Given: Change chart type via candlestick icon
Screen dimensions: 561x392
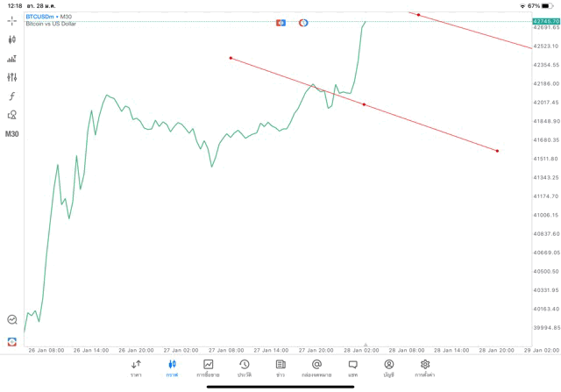Looking at the screenshot, I should pos(11,39).
